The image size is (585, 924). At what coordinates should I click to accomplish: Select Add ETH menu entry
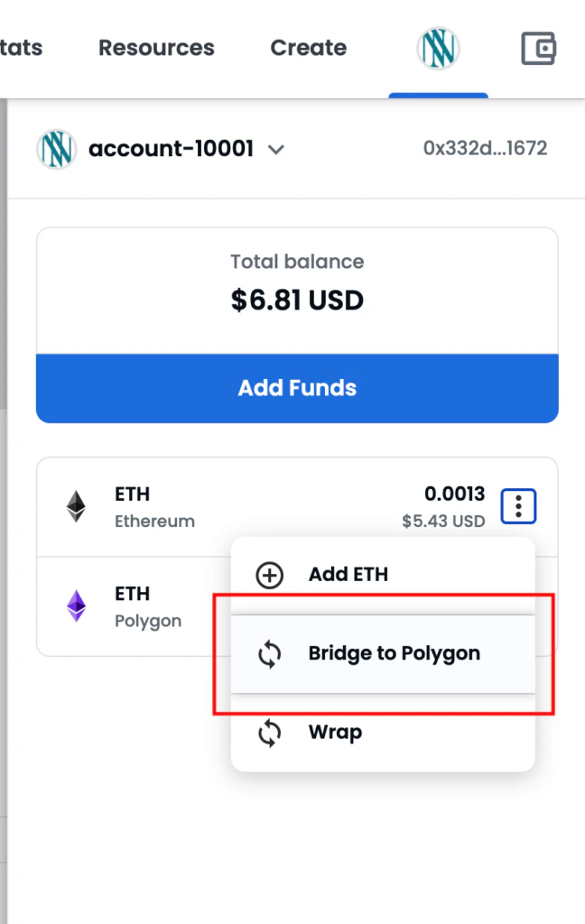point(384,575)
